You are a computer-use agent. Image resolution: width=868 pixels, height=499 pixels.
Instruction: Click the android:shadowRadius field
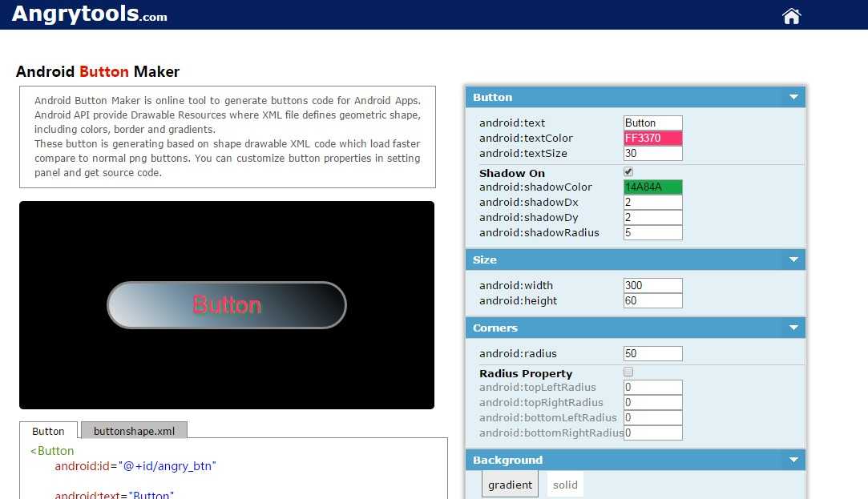point(652,232)
